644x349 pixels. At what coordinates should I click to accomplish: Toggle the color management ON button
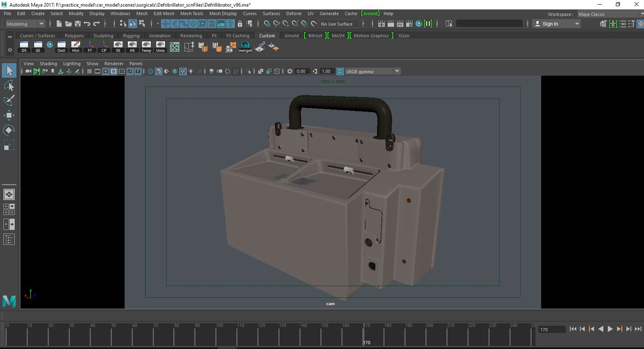340,71
